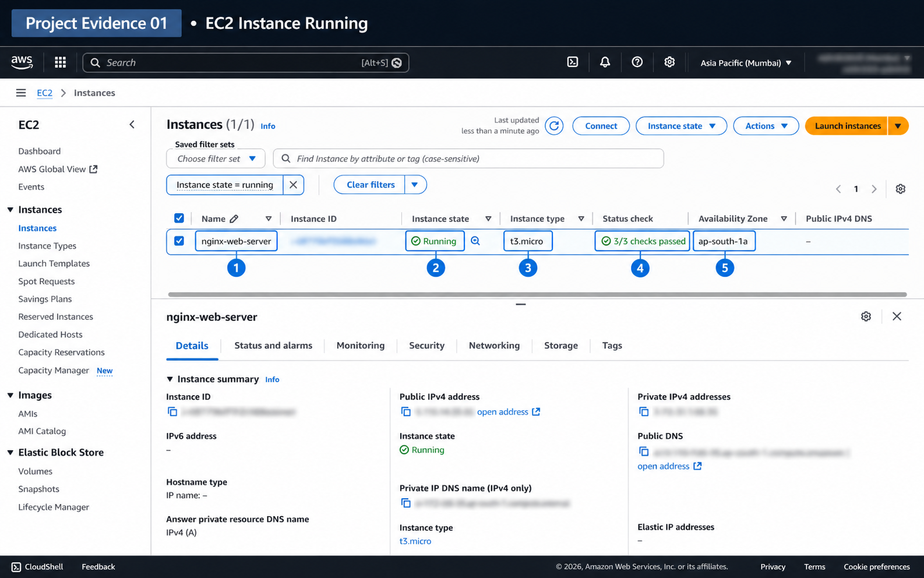Open the EC2 breadcrumb link
This screenshot has width=924, height=578.
click(x=44, y=93)
